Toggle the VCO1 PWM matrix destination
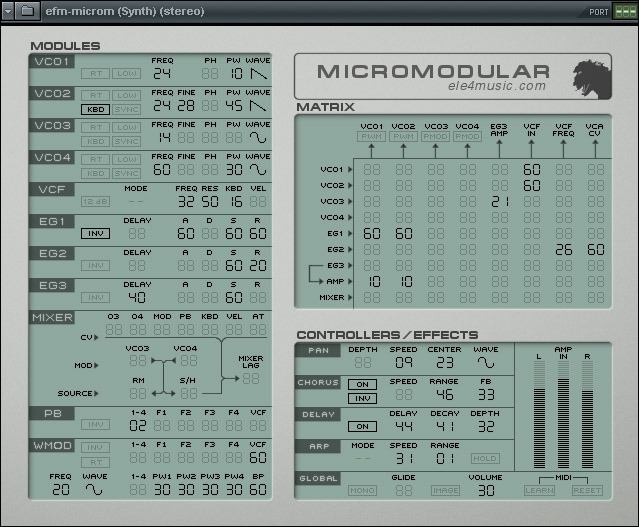Image resolution: width=639 pixels, height=527 pixels. click(x=371, y=137)
